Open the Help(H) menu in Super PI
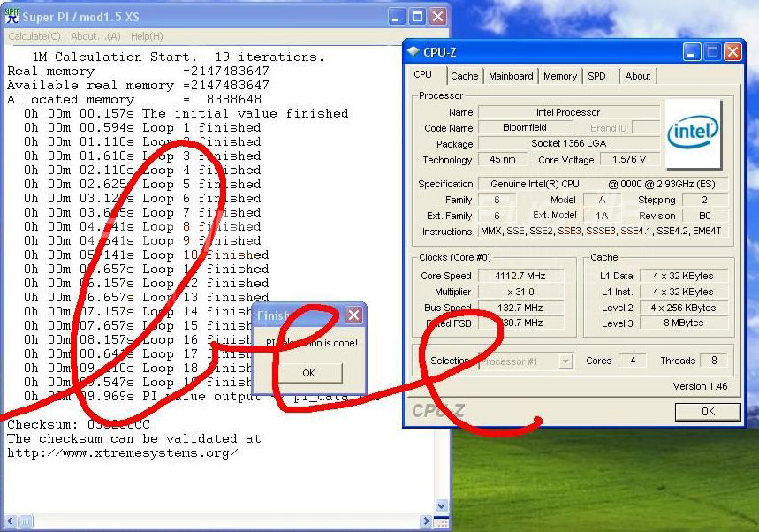 tap(147, 36)
